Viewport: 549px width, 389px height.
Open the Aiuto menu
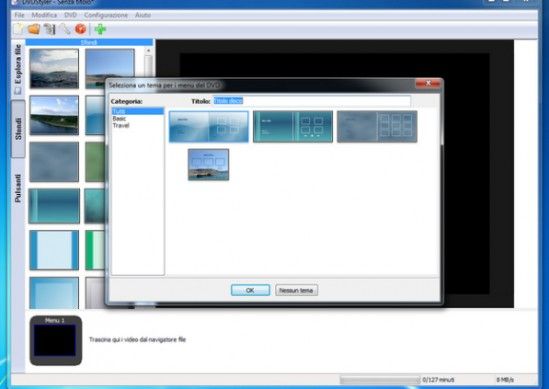(143, 15)
